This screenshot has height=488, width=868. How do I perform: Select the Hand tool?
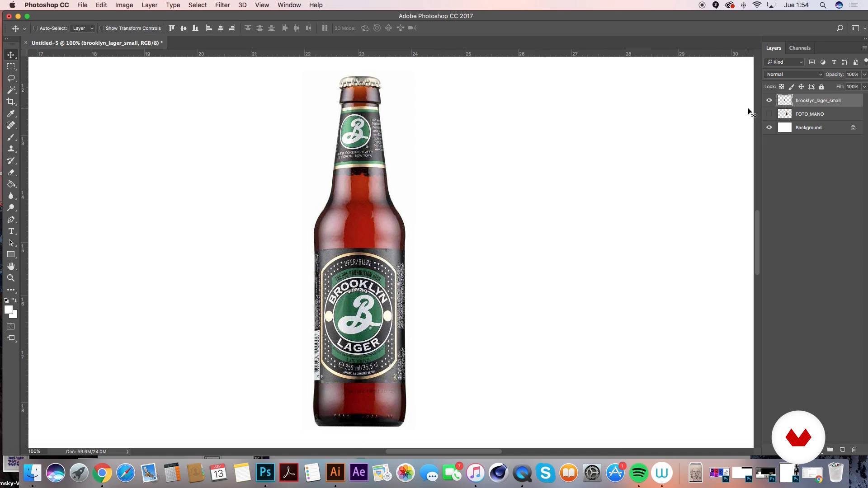click(x=11, y=266)
